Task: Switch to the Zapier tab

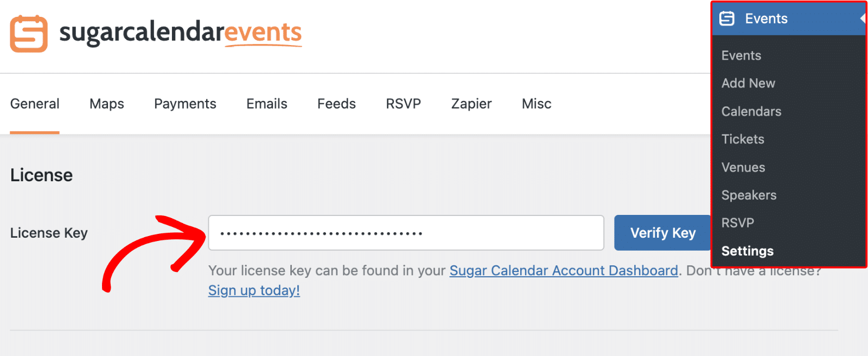Action: [471, 104]
